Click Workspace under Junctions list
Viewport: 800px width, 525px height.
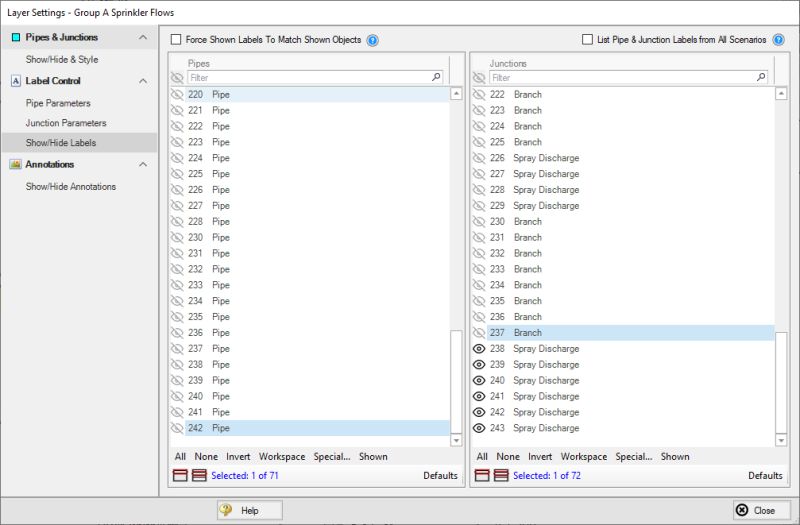tap(584, 457)
